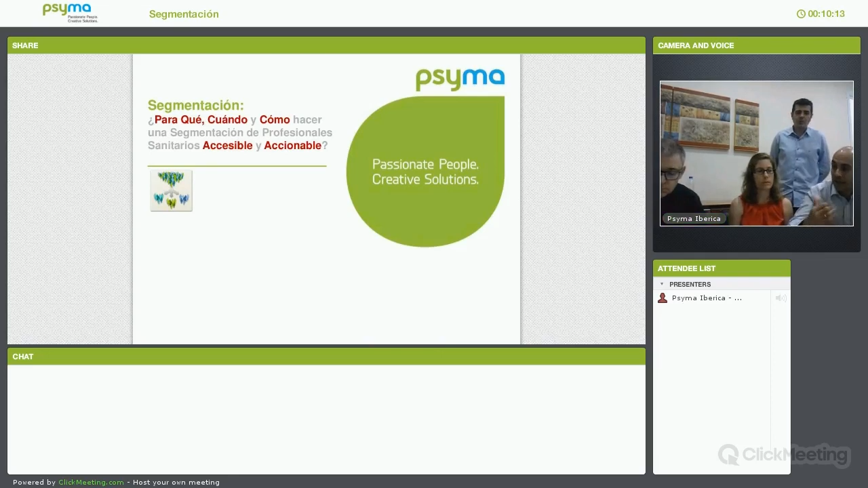
Task: Click the psyma logo on the slide
Action: point(460,79)
